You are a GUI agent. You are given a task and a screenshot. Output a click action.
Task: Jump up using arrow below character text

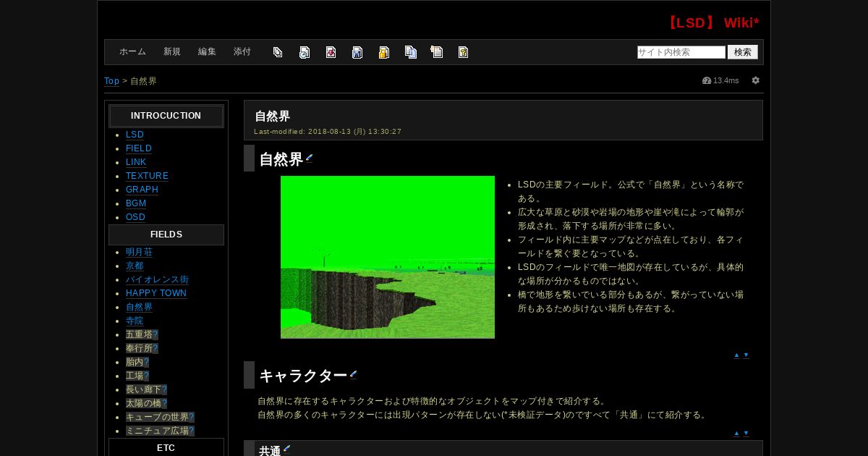[x=736, y=434]
